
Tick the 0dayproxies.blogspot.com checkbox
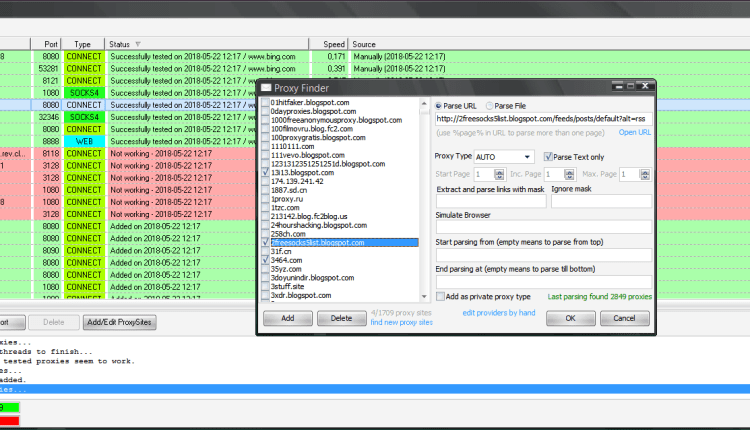(266, 111)
